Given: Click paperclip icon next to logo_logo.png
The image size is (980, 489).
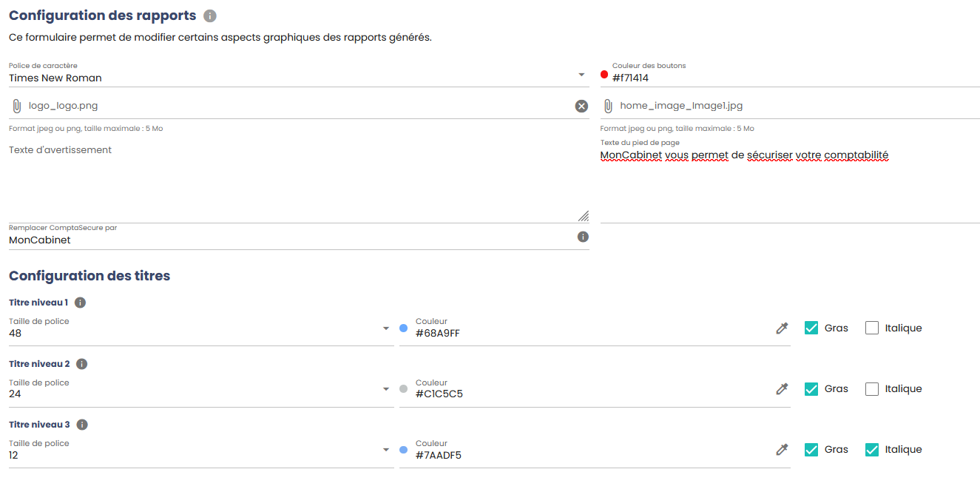Looking at the screenshot, I should (16, 106).
